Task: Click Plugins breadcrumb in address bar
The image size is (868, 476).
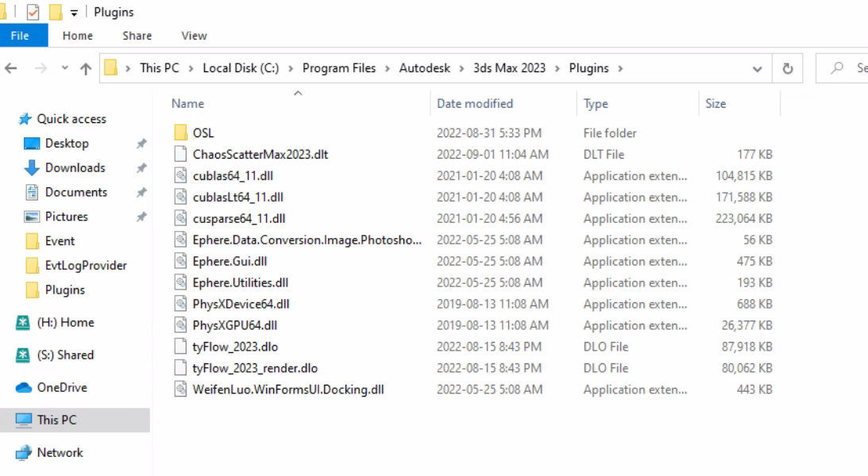Action: 589,68
